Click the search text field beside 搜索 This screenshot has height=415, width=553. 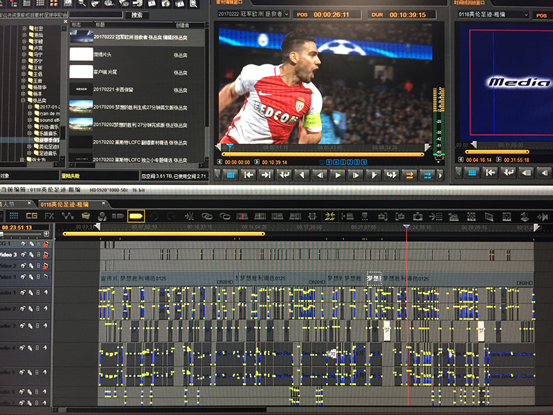click(95, 15)
